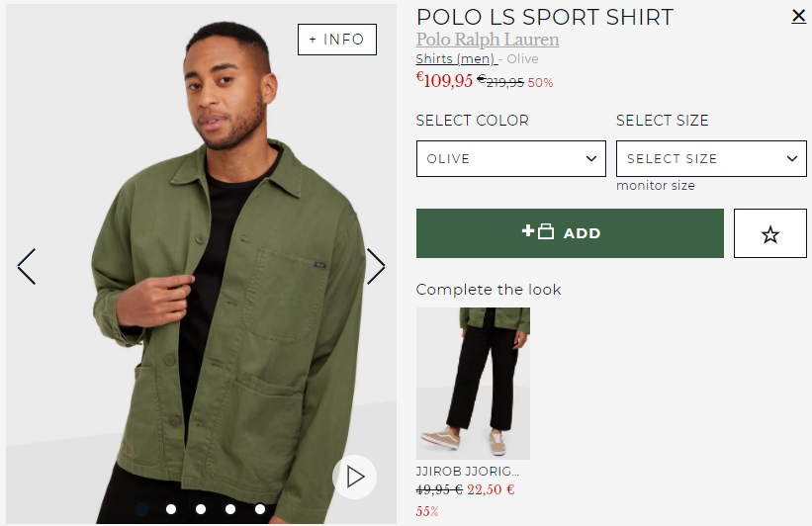Open the Polo Ralph Lauren brand link

(487, 40)
